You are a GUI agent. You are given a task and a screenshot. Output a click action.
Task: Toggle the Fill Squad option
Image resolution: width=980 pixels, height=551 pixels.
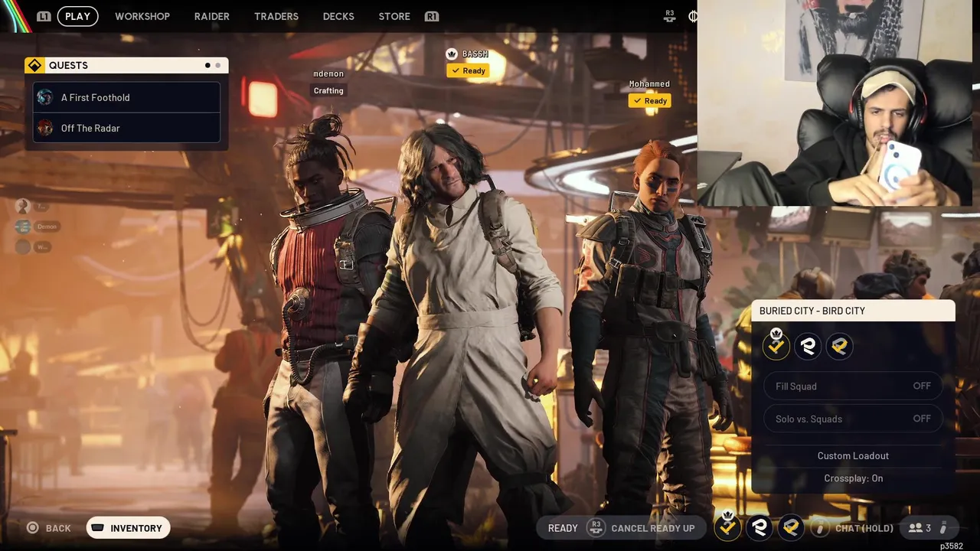(x=853, y=386)
